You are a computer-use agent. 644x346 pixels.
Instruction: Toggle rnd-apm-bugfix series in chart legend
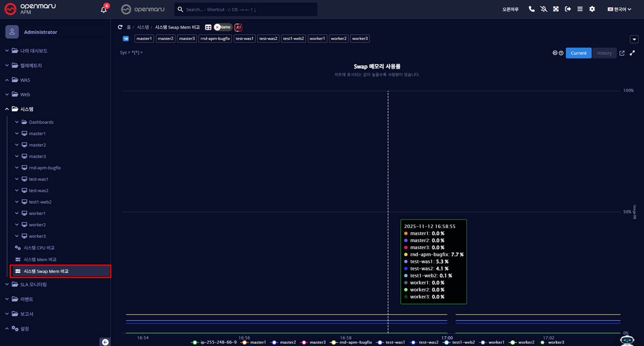(352, 342)
